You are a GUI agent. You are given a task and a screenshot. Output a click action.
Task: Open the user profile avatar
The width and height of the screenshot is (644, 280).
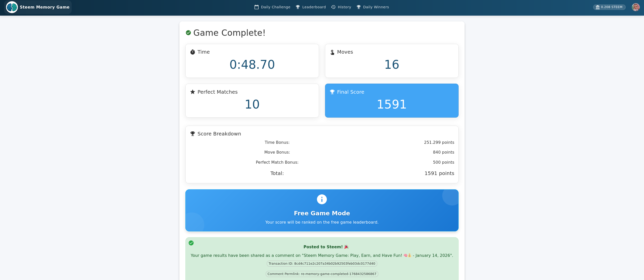point(636,7)
